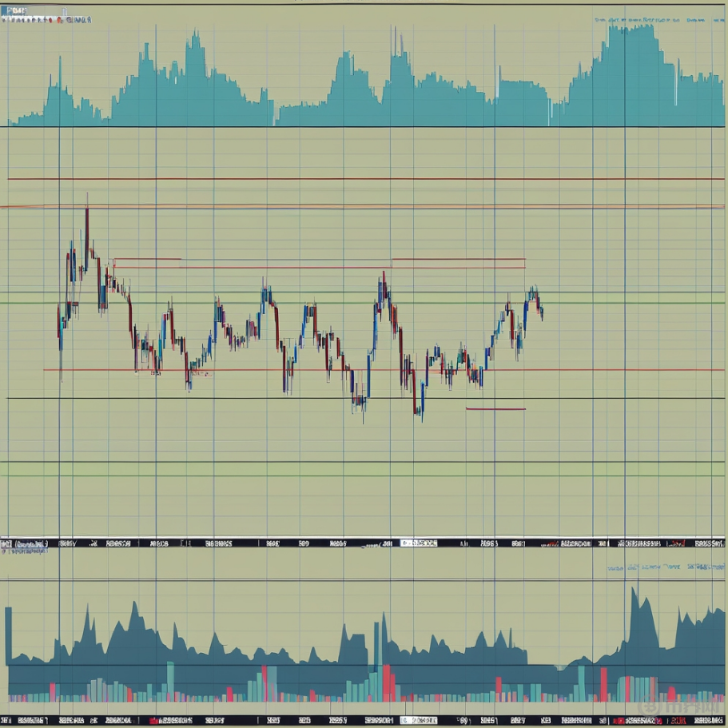Click the short red line below the candles
Viewport: 728px width, 728px height.
495,409
